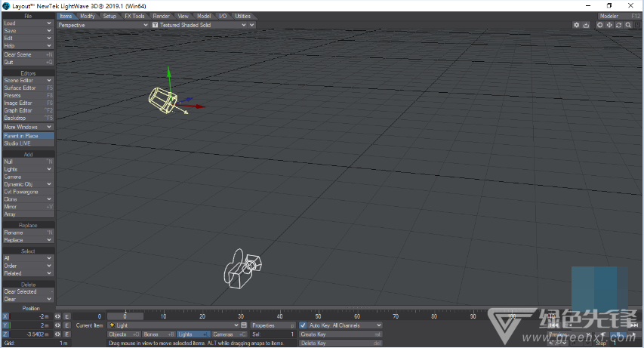644x348 pixels.
Task: Open the Image Editor
Action: (x=29, y=103)
